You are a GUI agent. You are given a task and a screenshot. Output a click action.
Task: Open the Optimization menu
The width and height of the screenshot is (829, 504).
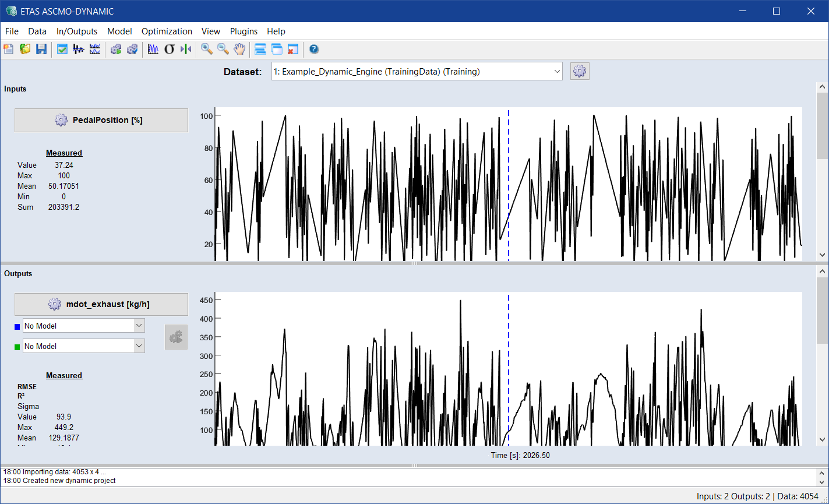tap(167, 31)
